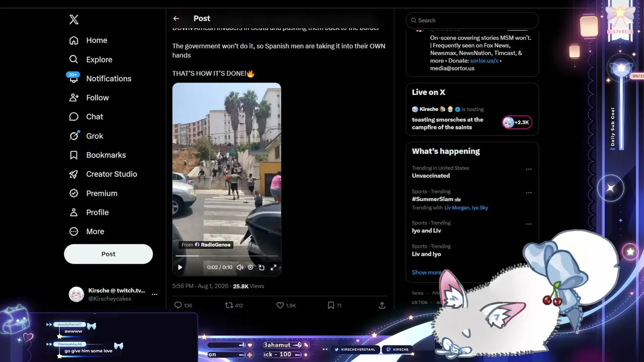Image resolution: width=644 pixels, height=362 pixels.
Task: Bookmark the post with 71 bookmarks
Action: click(335, 305)
